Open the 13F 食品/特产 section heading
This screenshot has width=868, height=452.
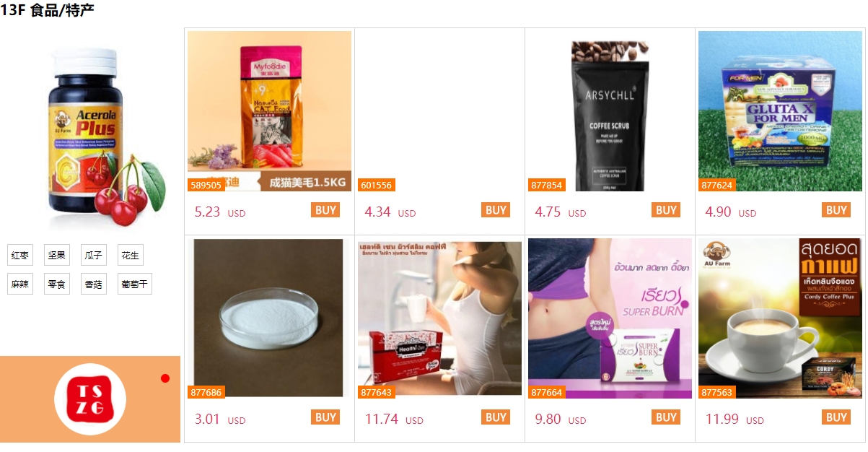(x=47, y=10)
